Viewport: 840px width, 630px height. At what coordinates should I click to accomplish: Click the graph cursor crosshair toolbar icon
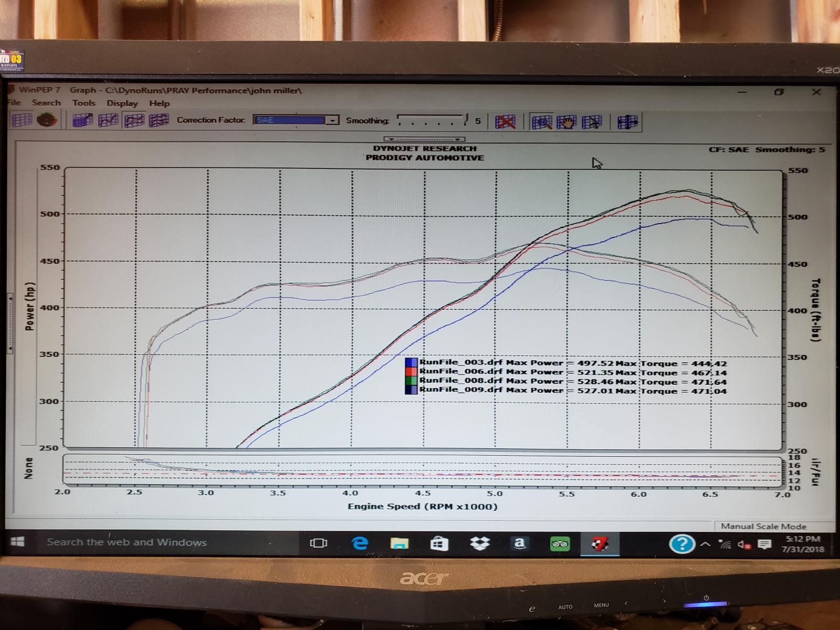point(627,122)
